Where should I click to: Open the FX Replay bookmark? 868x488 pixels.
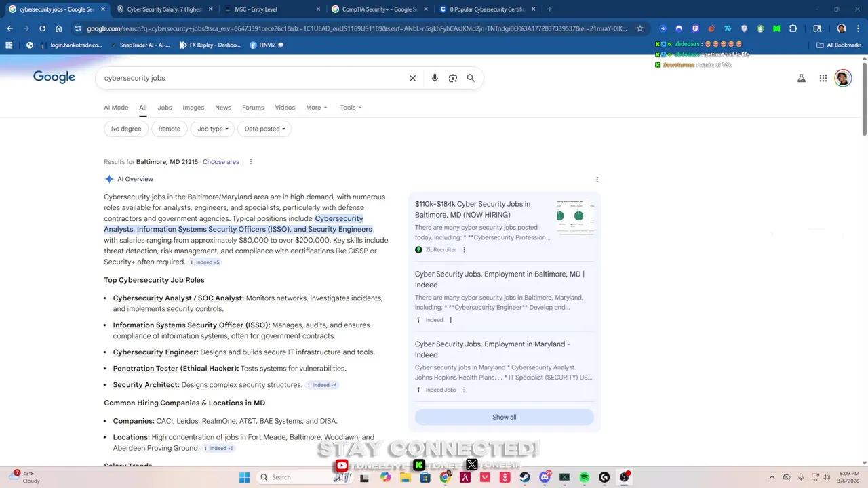pyautogui.click(x=210, y=45)
